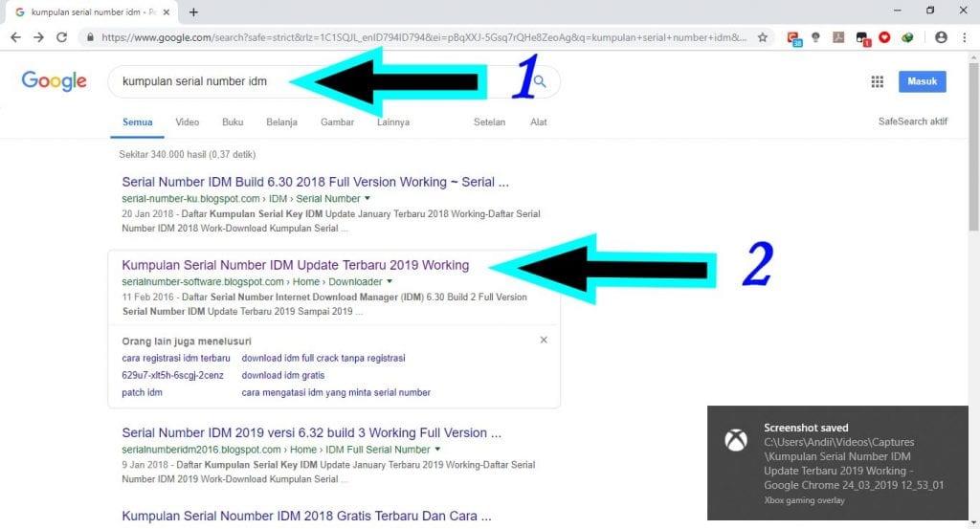Open the Lainnya more menu
The height and width of the screenshot is (529, 980).
(393, 121)
